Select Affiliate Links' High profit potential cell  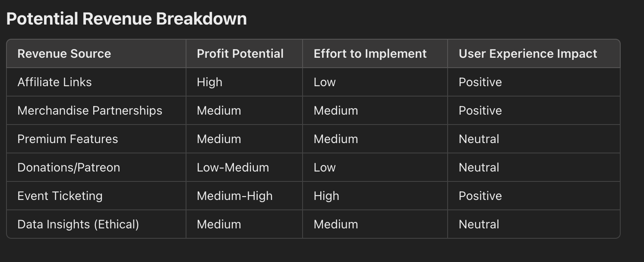point(209,82)
